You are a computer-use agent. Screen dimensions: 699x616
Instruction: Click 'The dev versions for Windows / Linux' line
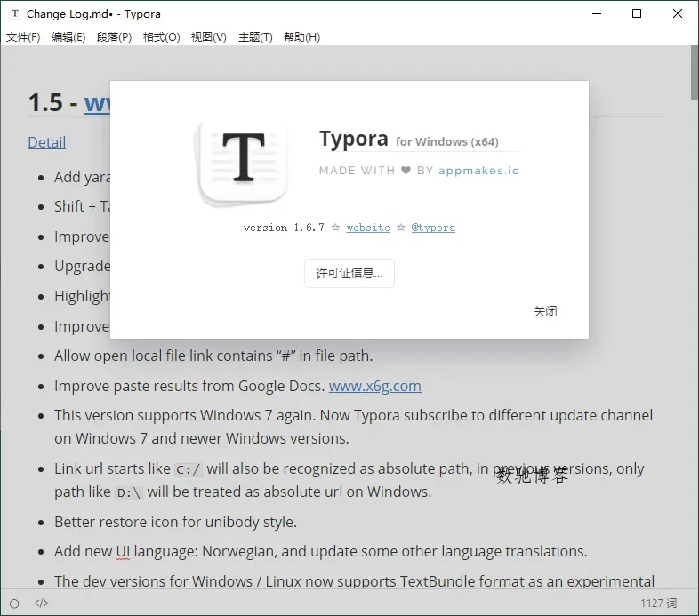355,580
